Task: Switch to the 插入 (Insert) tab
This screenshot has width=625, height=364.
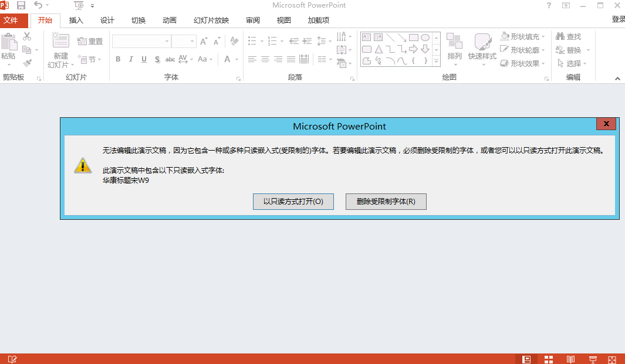Action: click(76, 21)
